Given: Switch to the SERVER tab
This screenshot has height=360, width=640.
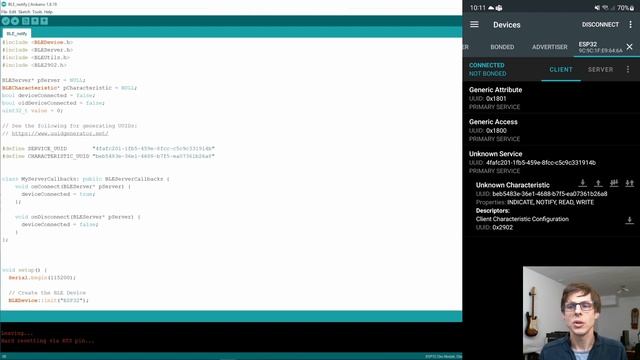Looking at the screenshot, I should (x=600, y=70).
